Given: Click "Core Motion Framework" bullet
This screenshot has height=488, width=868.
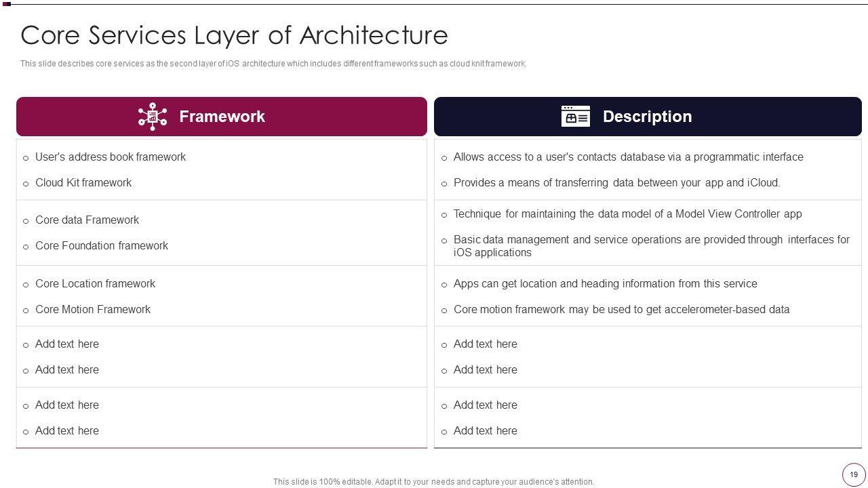Looking at the screenshot, I should 93,310.
